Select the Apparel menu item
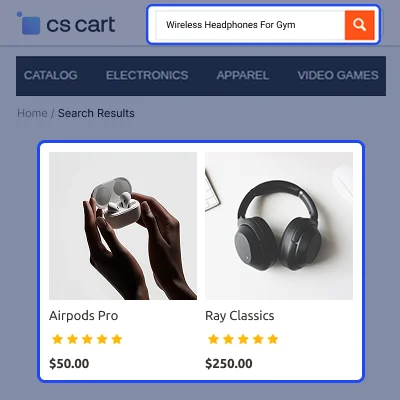This screenshot has width=400, height=400. point(243,75)
